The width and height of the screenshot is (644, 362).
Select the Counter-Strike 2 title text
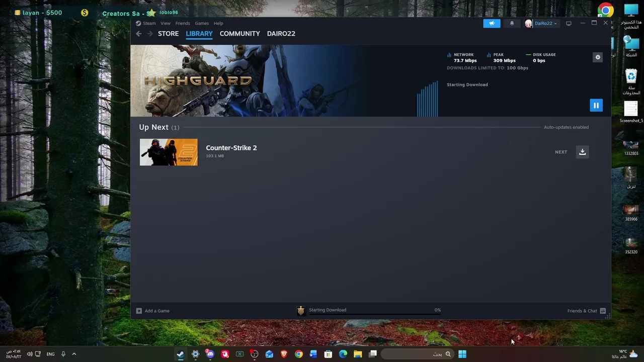tap(231, 148)
